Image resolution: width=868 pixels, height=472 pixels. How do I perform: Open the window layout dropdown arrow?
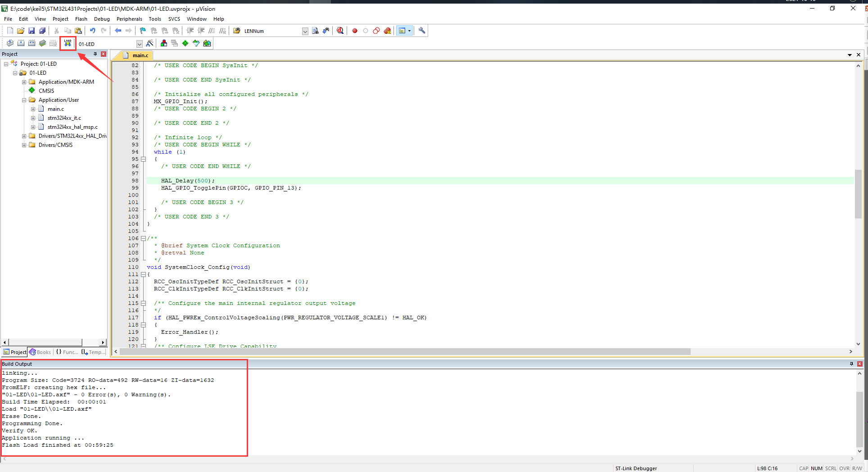pyautogui.click(x=409, y=31)
